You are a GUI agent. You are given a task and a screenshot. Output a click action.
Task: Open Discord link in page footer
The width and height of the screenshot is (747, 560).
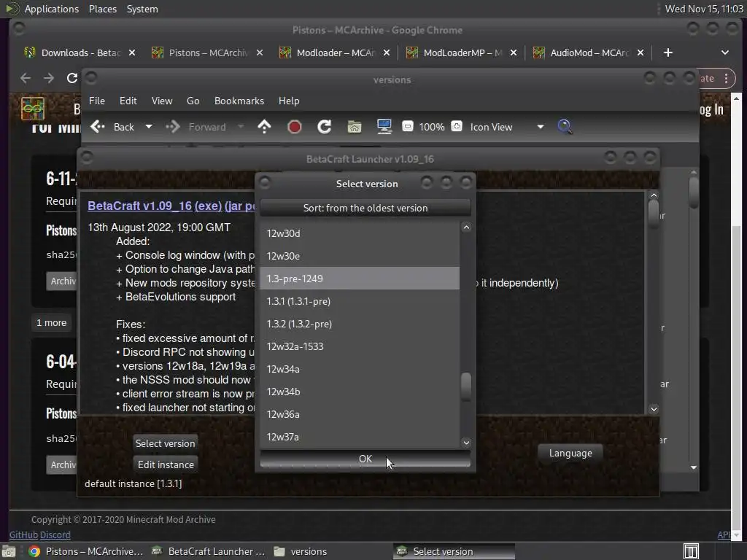pyautogui.click(x=55, y=534)
